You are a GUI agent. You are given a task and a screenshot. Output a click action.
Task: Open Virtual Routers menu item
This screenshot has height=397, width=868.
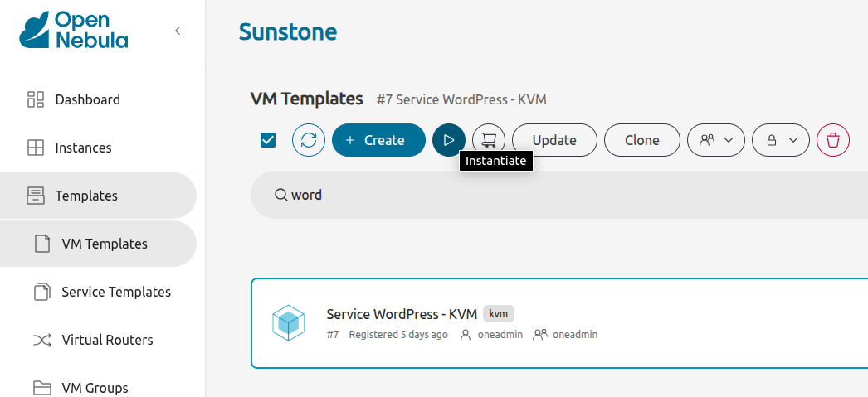point(107,340)
